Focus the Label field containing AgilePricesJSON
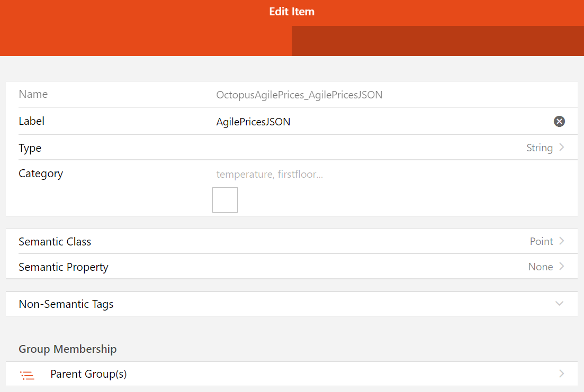 371,122
